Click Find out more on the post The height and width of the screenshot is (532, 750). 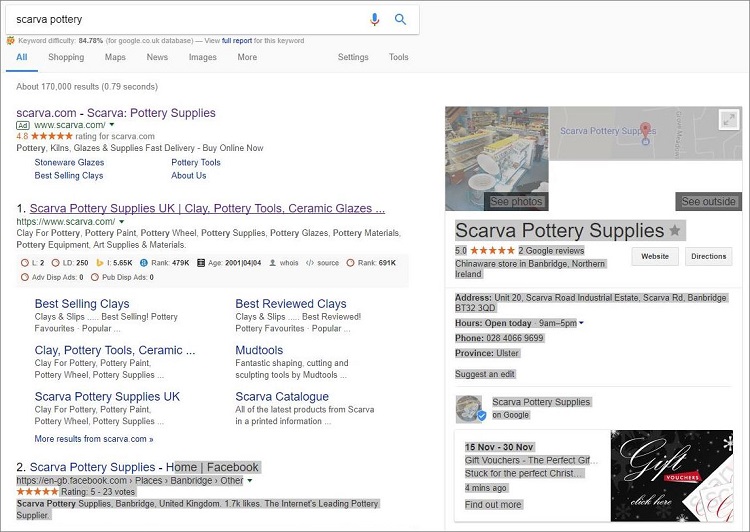click(493, 504)
